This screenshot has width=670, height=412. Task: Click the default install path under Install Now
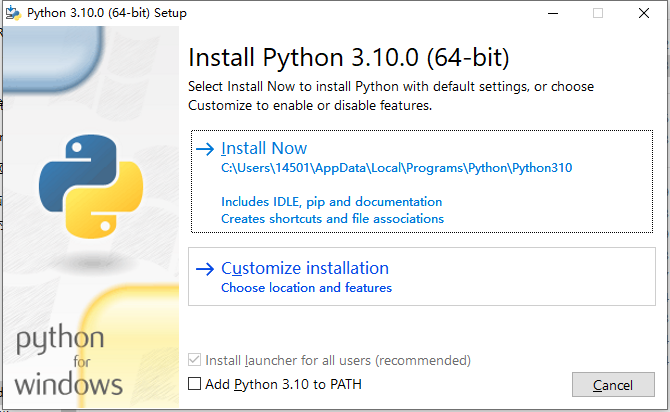pos(396,169)
